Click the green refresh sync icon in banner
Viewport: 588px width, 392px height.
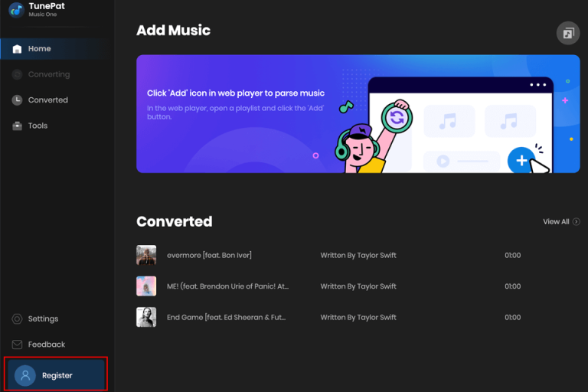pos(397,118)
